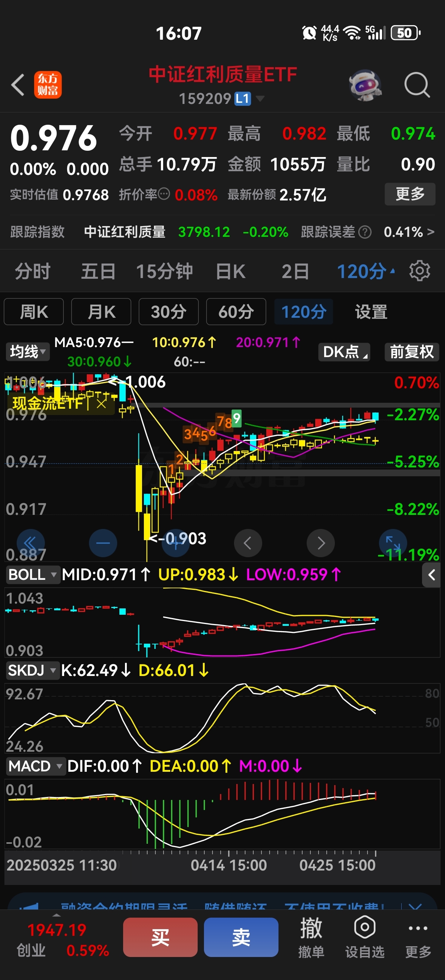Close the 融资合约 banner
Image resolution: width=445 pixels, height=980 pixels.
point(415,906)
